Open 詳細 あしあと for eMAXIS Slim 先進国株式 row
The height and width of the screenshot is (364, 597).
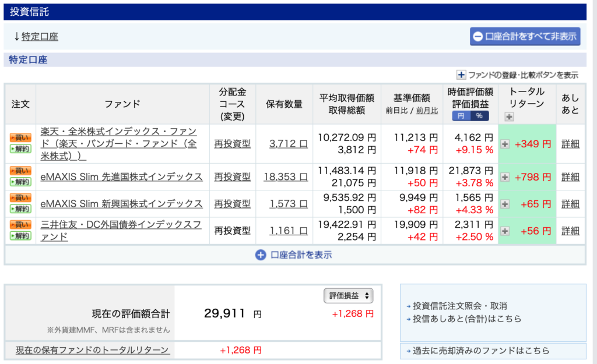click(x=570, y=177)
